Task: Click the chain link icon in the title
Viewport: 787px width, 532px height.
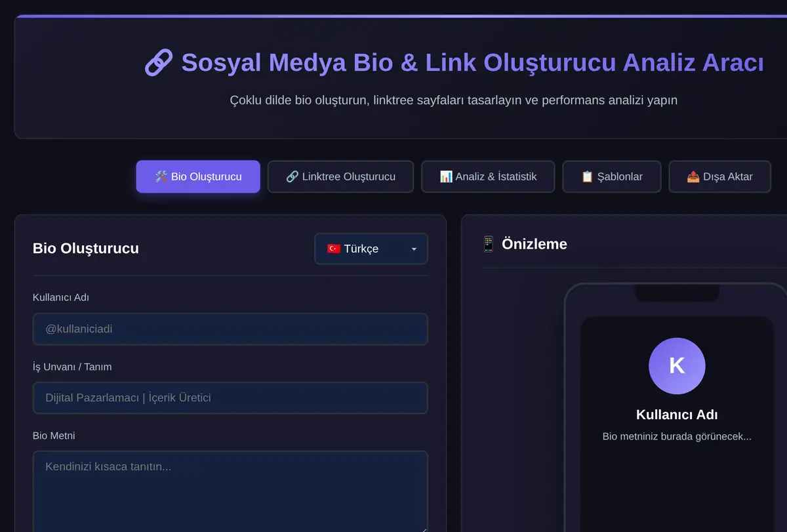Action: click(159, 63)
